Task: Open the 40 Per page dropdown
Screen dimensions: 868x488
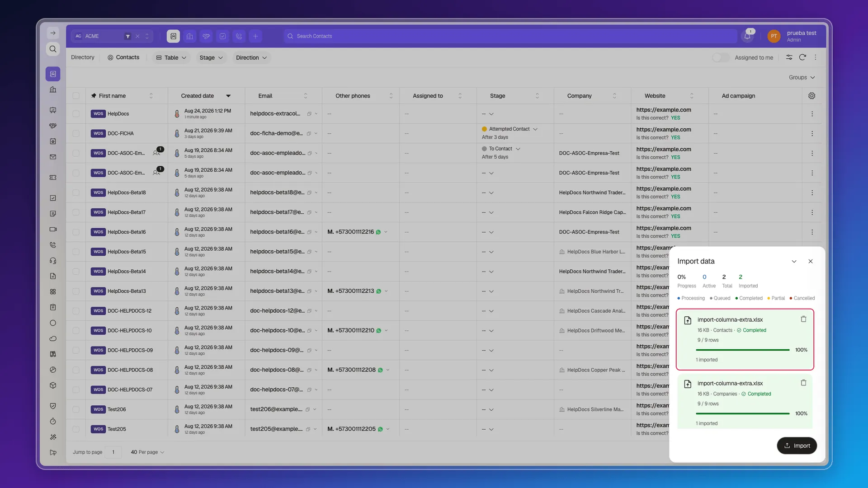Action: [147, 452]
